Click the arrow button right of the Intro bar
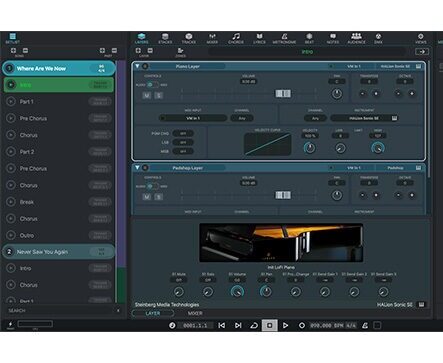443x363 pixels. coord(422,52)
